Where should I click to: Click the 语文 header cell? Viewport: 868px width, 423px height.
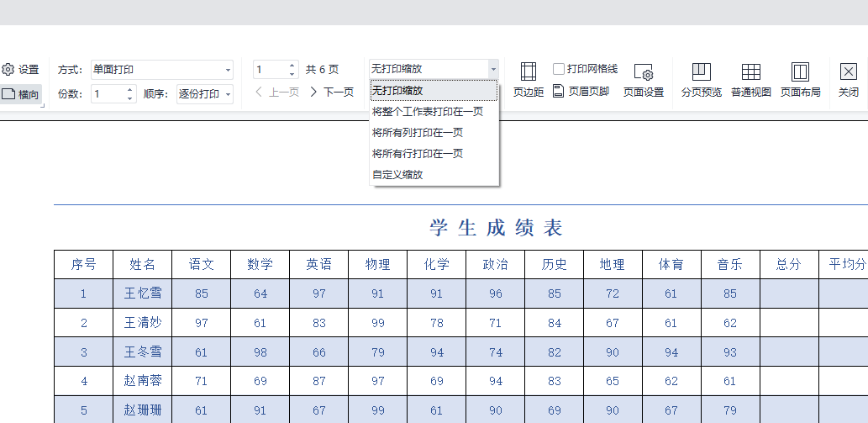coord(202,265)
